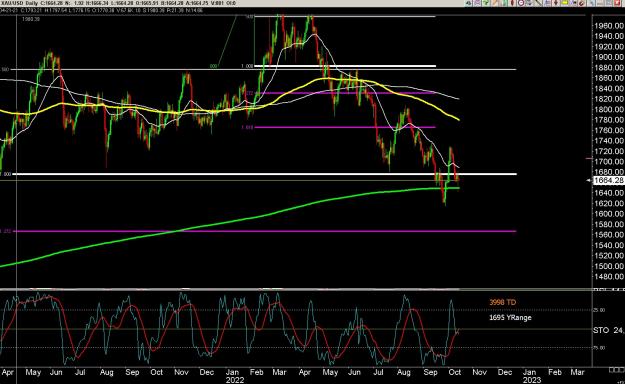Click the 1800.00 price axis label
Viewport: 625px width, 384px height.
click(x=609, y=109)
